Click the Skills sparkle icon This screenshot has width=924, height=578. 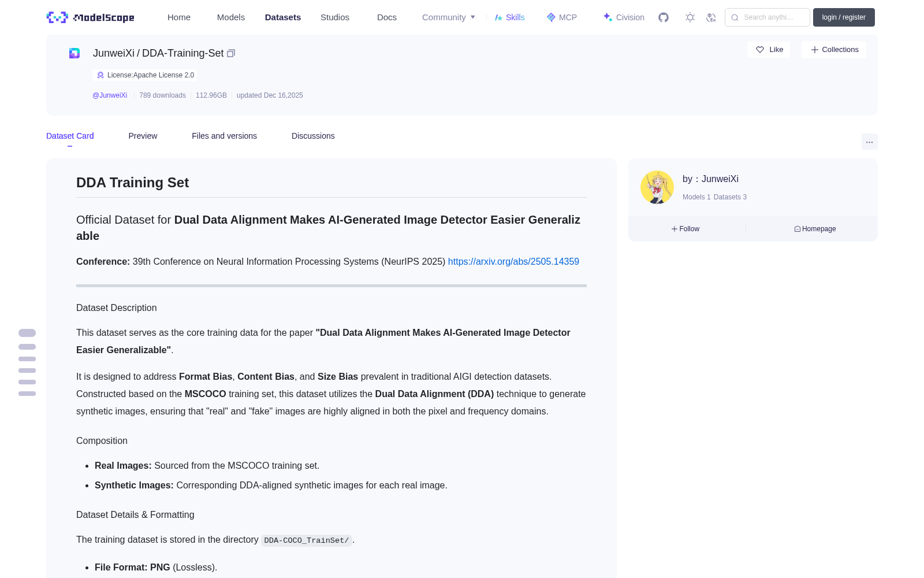(498, 17)
